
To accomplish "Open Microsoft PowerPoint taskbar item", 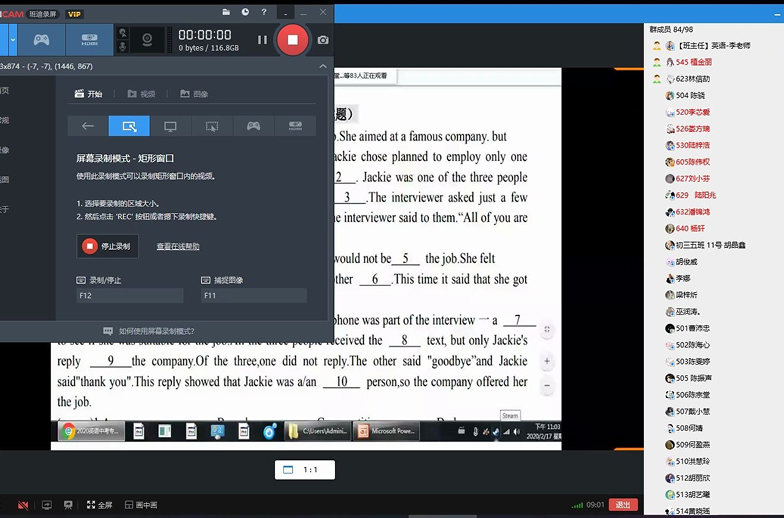I will (x=386, y=430).
